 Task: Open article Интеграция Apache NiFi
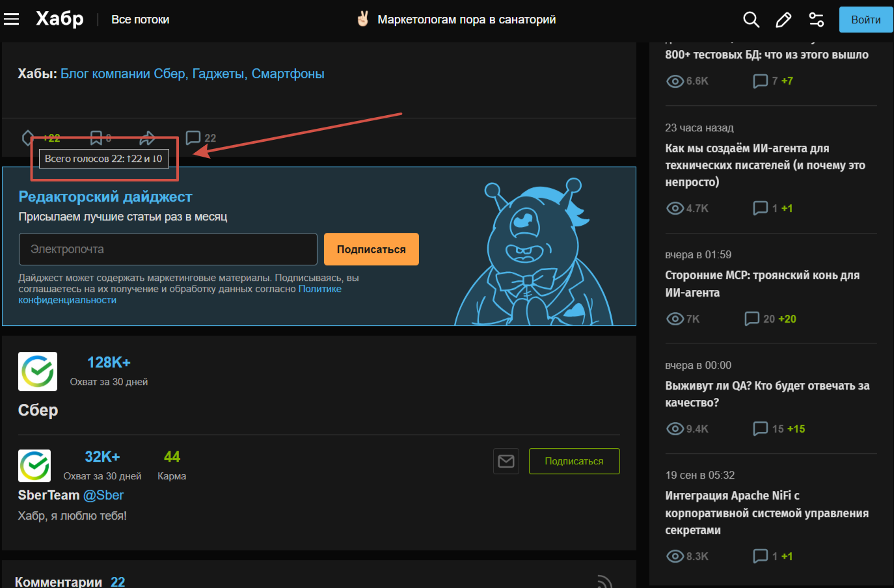point(767,513)
